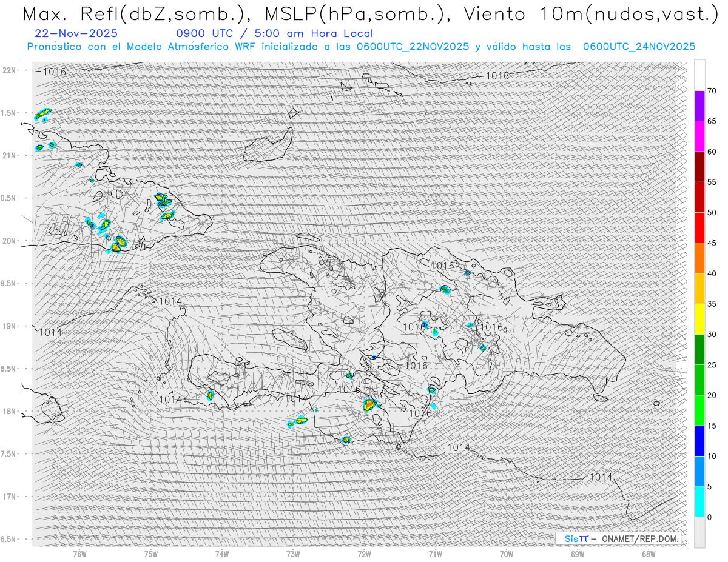
Task: Click the colorbar value label 65
Action: 712,121
